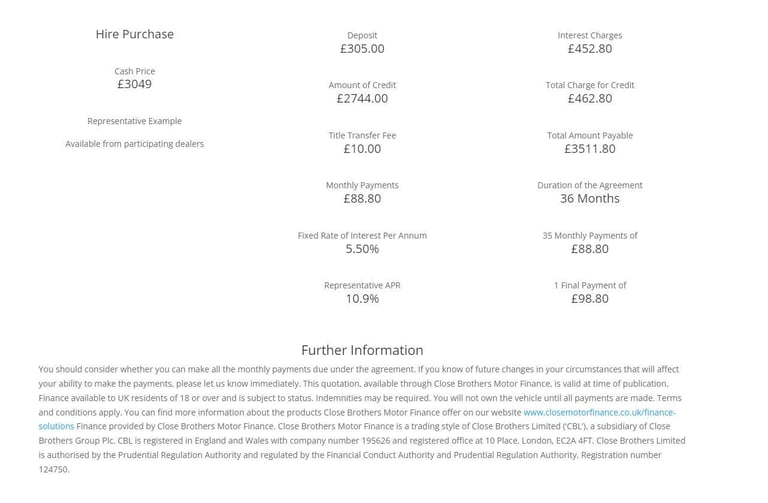
Task: Click the Total Amount Payable £3511.80
Action: tap(590, 149)
